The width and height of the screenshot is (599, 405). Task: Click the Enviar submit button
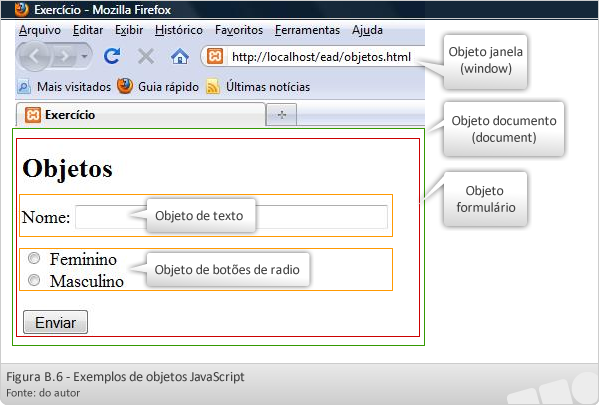tap(55, 322)
